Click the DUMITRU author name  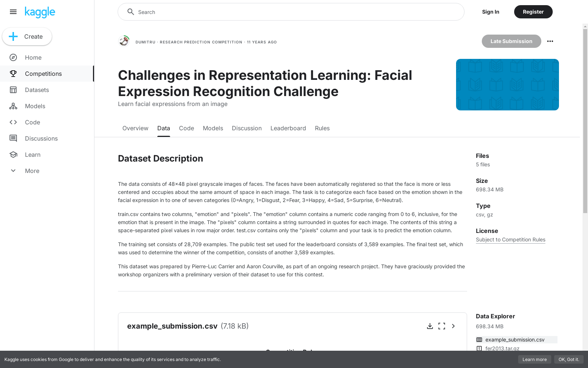(146, 42)
